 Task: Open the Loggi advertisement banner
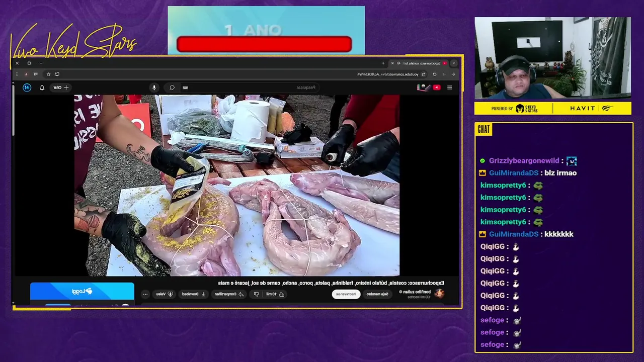[82, 292]
